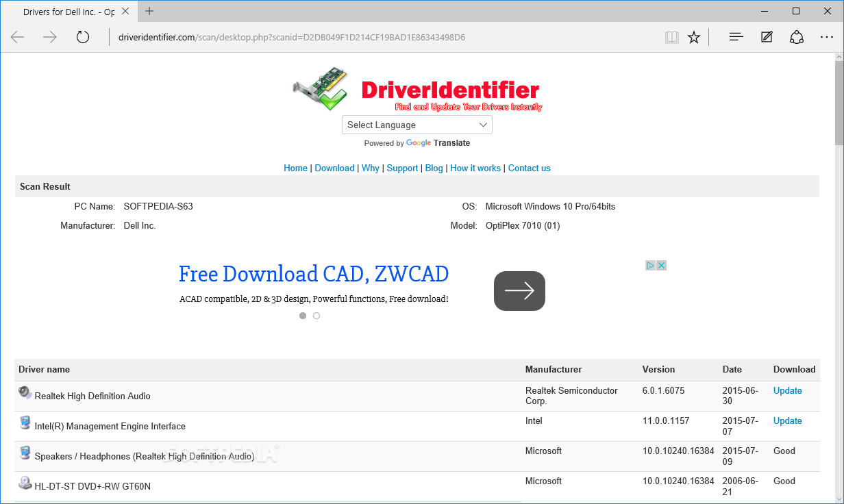
Task: Click ACAD compatible ad description text
Action: pos(314,299)
